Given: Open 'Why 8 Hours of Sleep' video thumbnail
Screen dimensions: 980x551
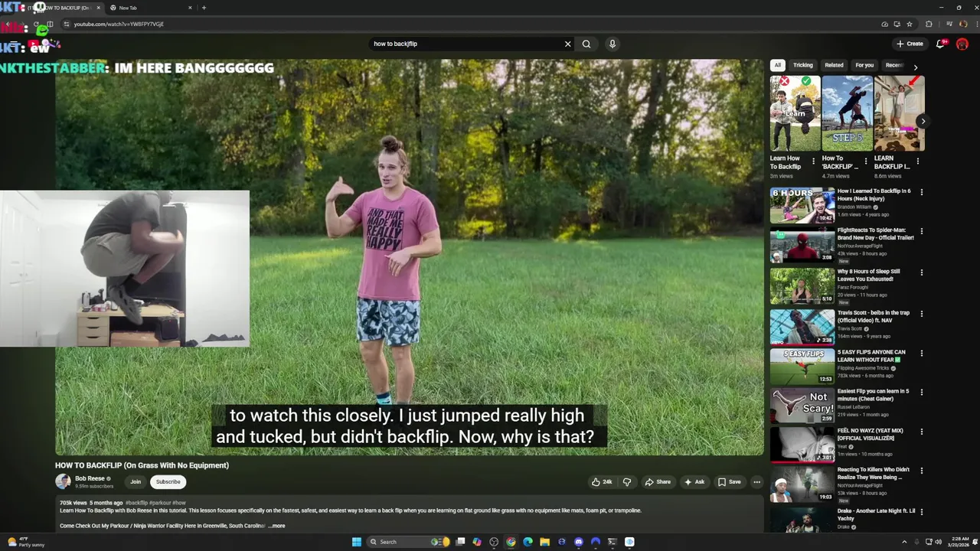Looking at the screenshot, I should pos(802,285).
